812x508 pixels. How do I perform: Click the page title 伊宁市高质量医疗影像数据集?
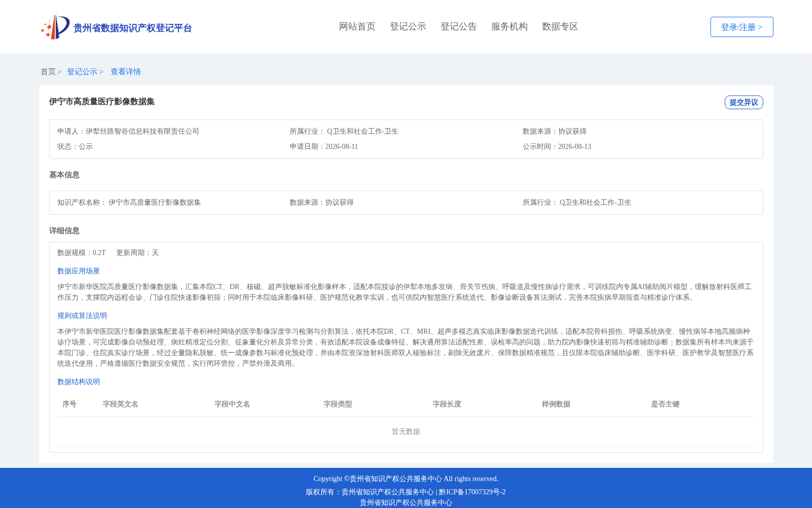point(102,102)
